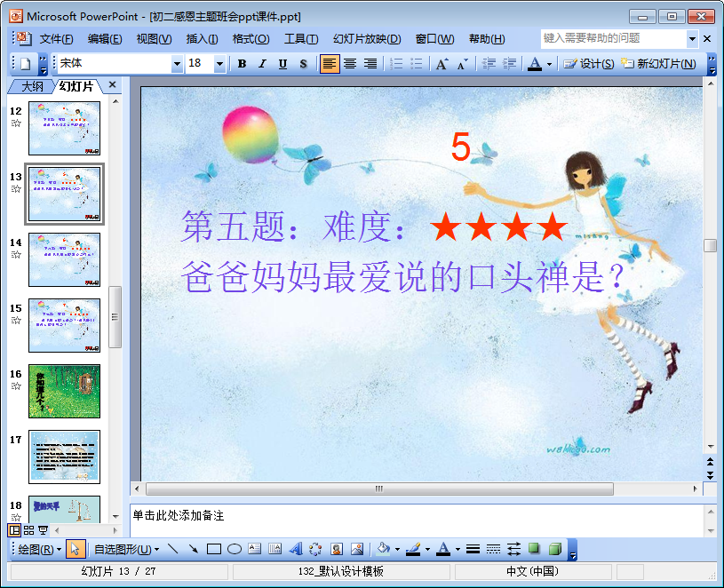This screenshot has width=724, height=588.
Task: Switch to the Outline (大纲) tab
Action: (31, 86)
